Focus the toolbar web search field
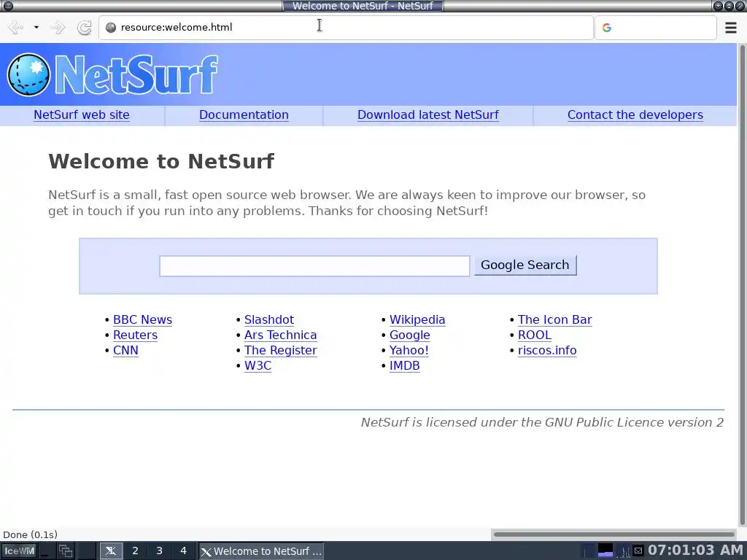 [x=656, y=28]
